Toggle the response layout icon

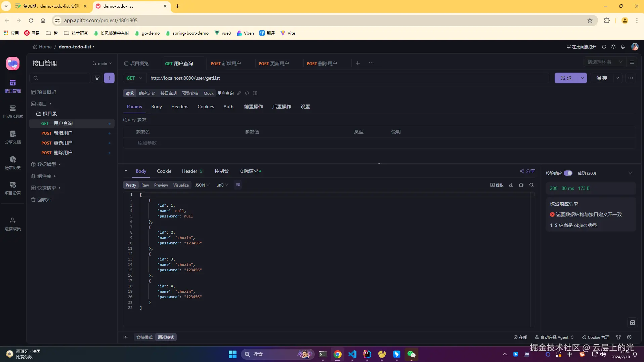[x=633, y=323]
